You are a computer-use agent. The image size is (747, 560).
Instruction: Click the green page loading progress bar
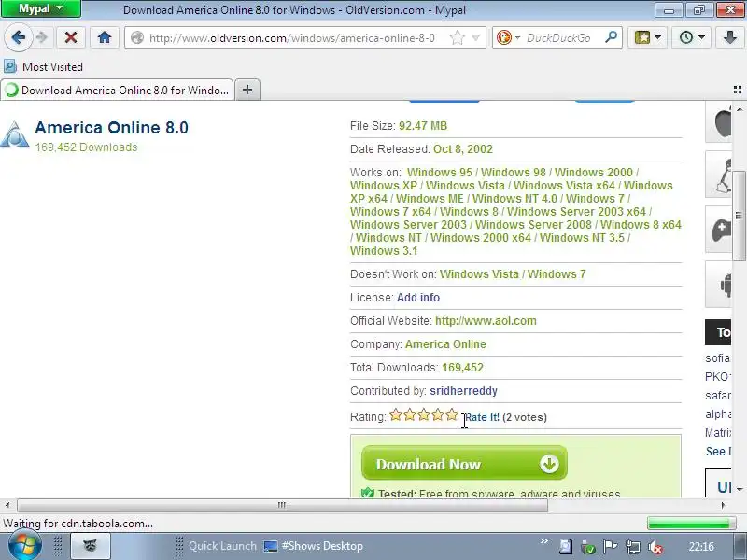691,524
